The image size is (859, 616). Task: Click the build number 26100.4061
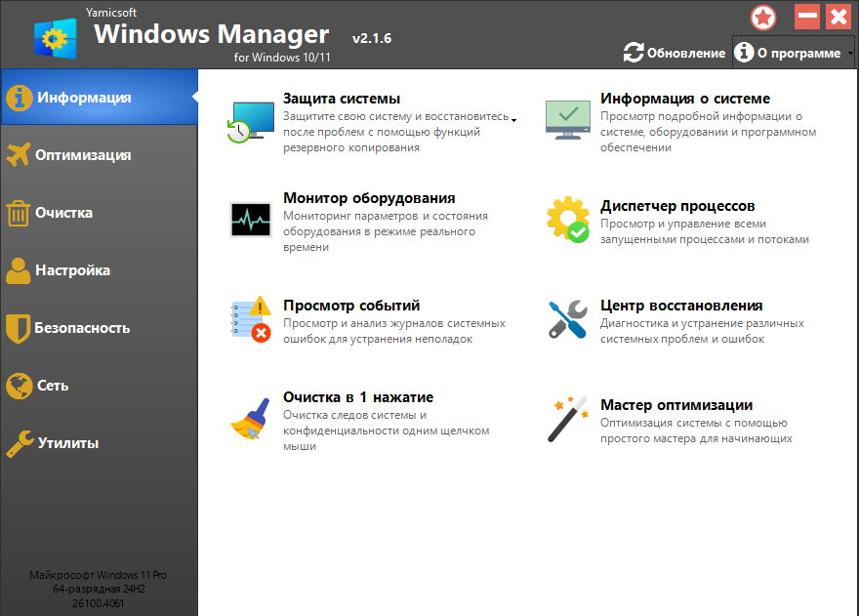98,603
